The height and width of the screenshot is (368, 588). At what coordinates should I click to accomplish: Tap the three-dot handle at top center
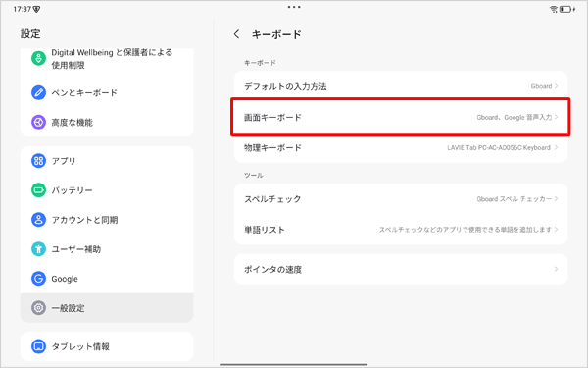point(294,7)
